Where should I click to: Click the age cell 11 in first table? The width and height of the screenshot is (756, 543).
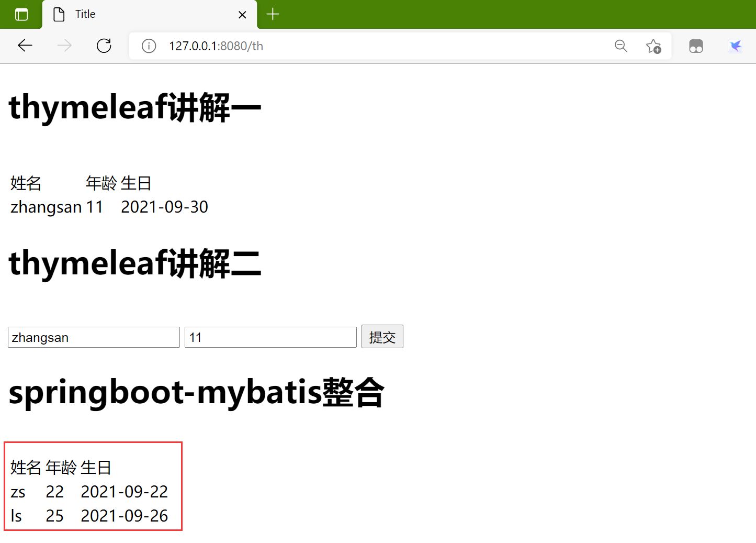coord(95,207)
